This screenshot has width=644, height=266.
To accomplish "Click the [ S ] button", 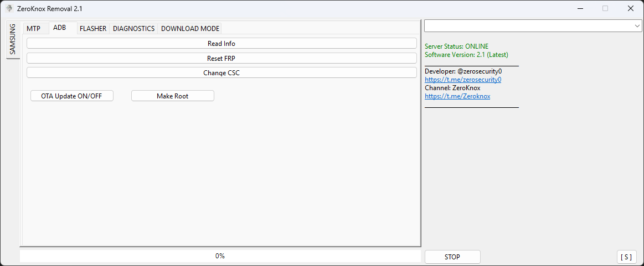I will point(626,257).
